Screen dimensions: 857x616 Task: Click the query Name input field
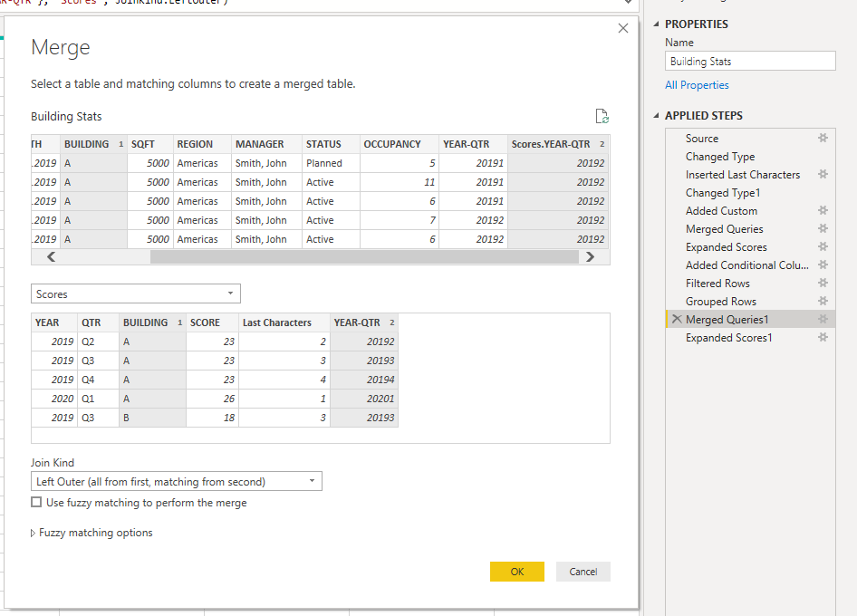click(x=750, y=62)
